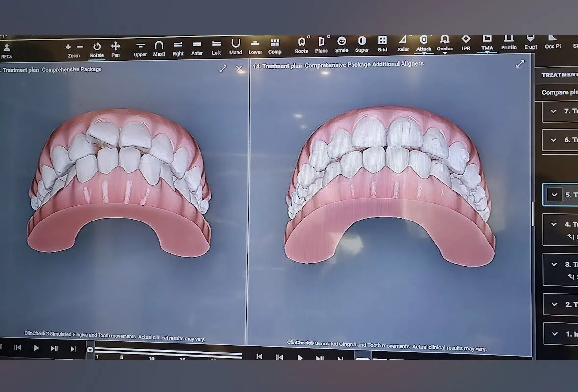Select the Pan tool
Screen dimensions: 578x392
115,48
